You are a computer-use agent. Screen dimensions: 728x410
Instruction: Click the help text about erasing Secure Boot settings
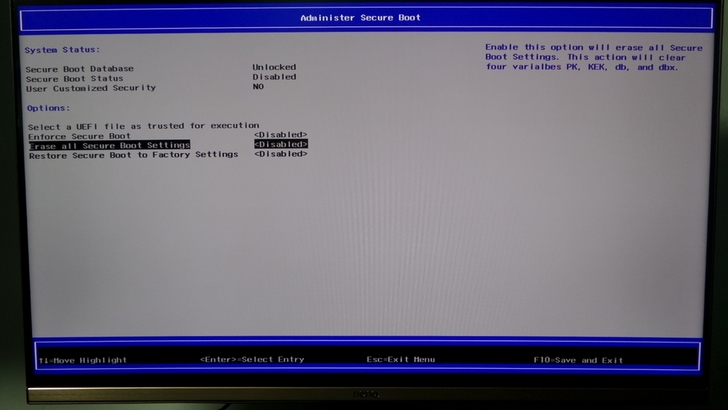pyautogui.click(x=593, y=57)
